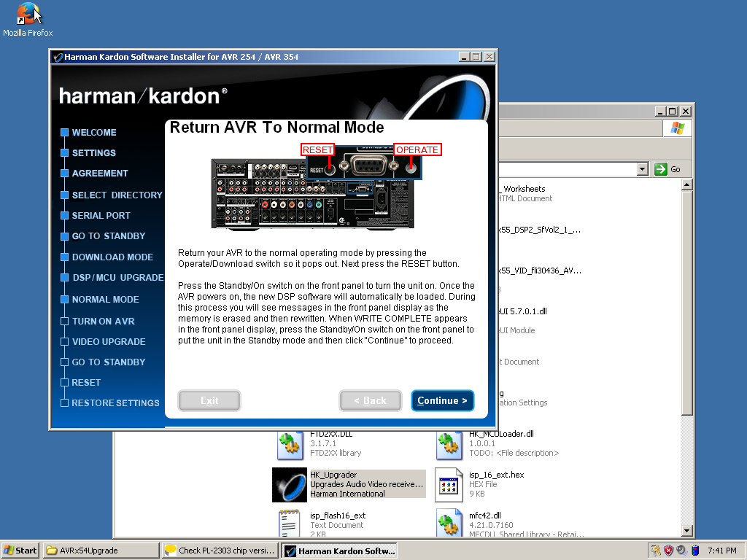Go back with the Back button
The width and height of the screenshot is (747, 560).
370,400
